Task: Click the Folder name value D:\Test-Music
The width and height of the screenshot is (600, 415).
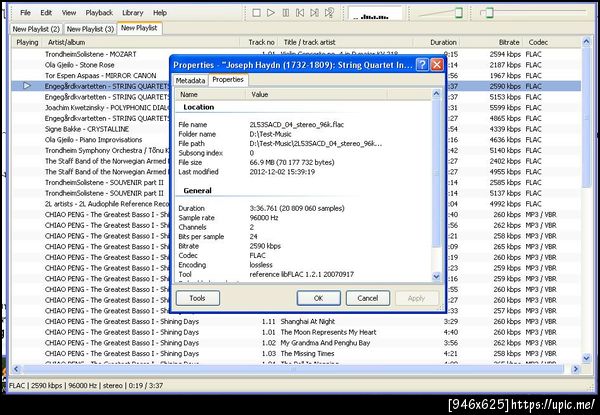Action: (270, 134)
